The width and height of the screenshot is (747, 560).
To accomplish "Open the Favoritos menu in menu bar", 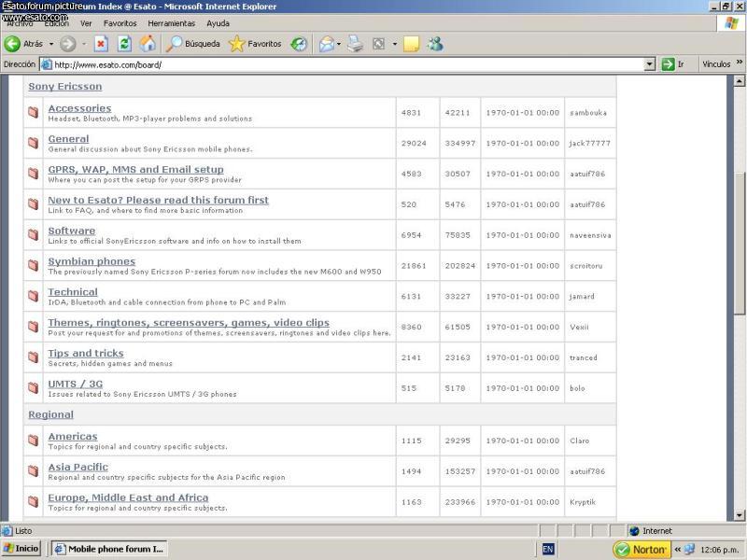I will click(x=120, y=23).
